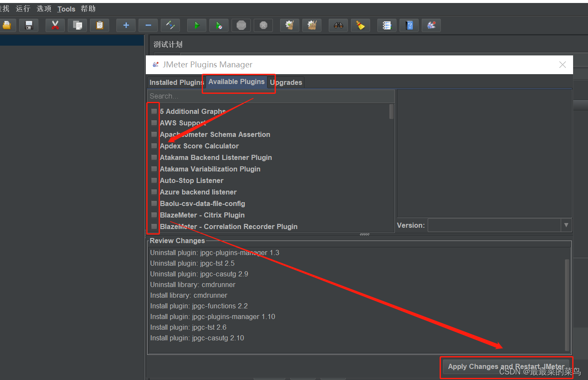Check the Atakama Variabilization Plugin checkbox
Image resolution: width=588 pixels, height=380 pixels.
tap(154, 169)
